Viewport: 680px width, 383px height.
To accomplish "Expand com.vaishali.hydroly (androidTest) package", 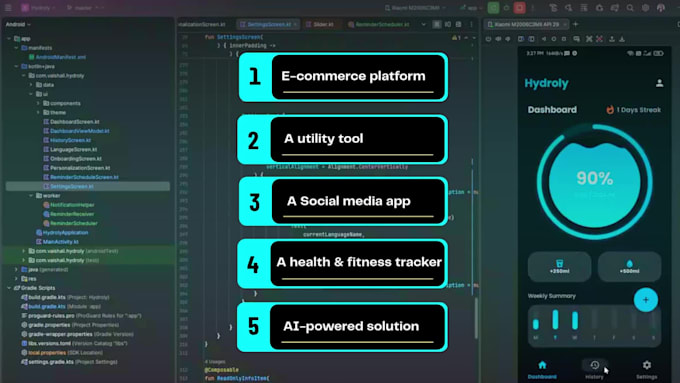I will point(24,251).
